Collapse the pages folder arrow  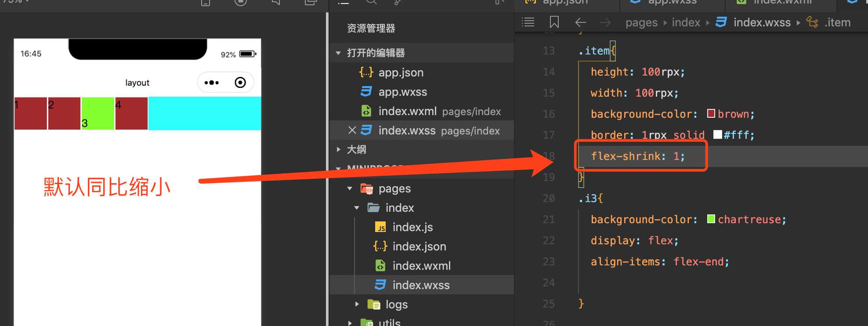[x=350, y=188]
